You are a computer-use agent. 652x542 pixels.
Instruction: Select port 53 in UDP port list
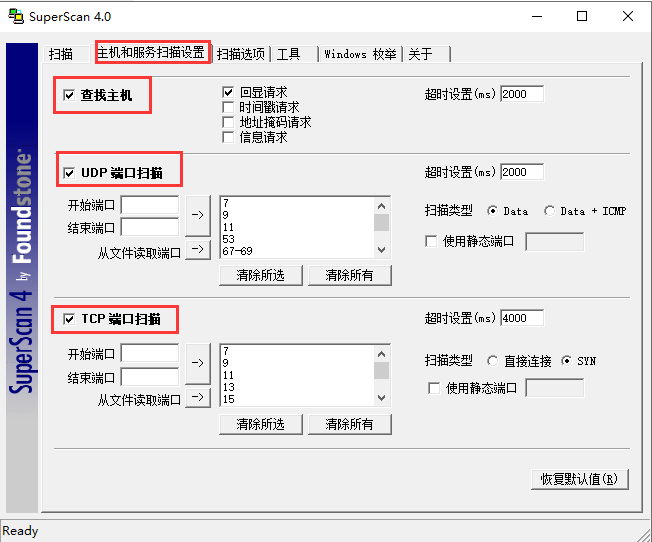click(x=297, y=239)
